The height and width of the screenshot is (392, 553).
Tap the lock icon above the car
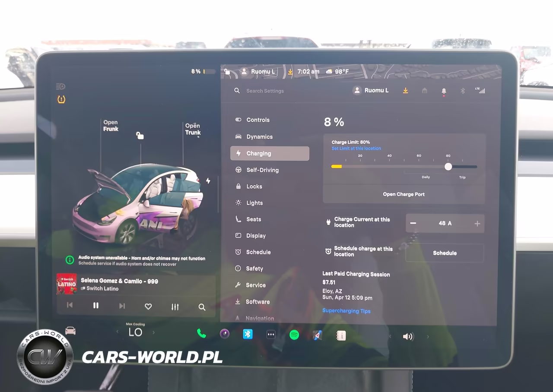140,136
